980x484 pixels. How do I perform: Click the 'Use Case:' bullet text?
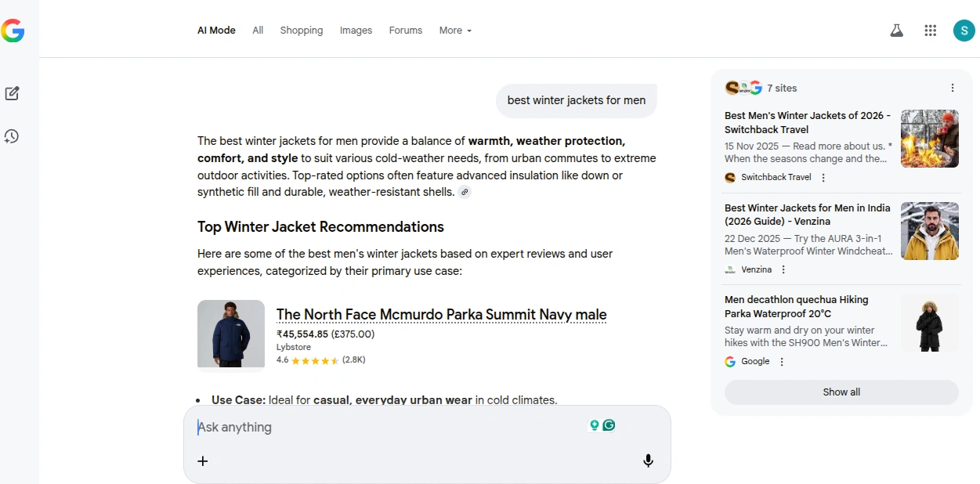238,400
